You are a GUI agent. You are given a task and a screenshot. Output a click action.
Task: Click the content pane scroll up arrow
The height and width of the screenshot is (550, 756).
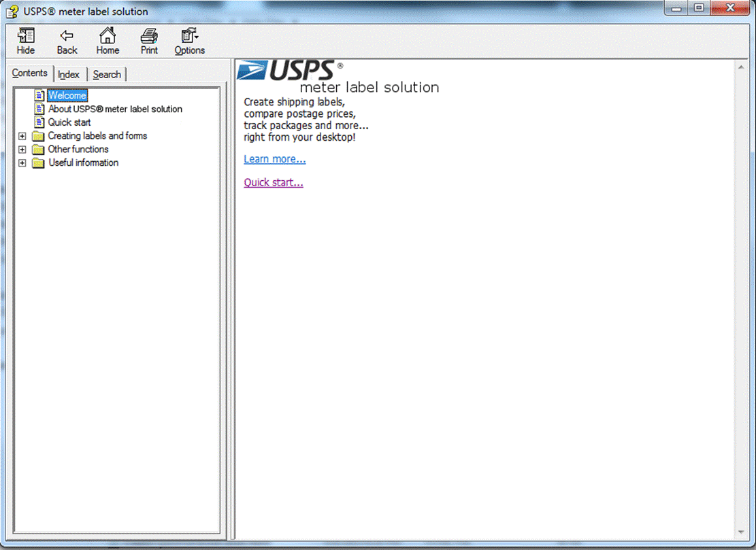[x=741, y=67]
